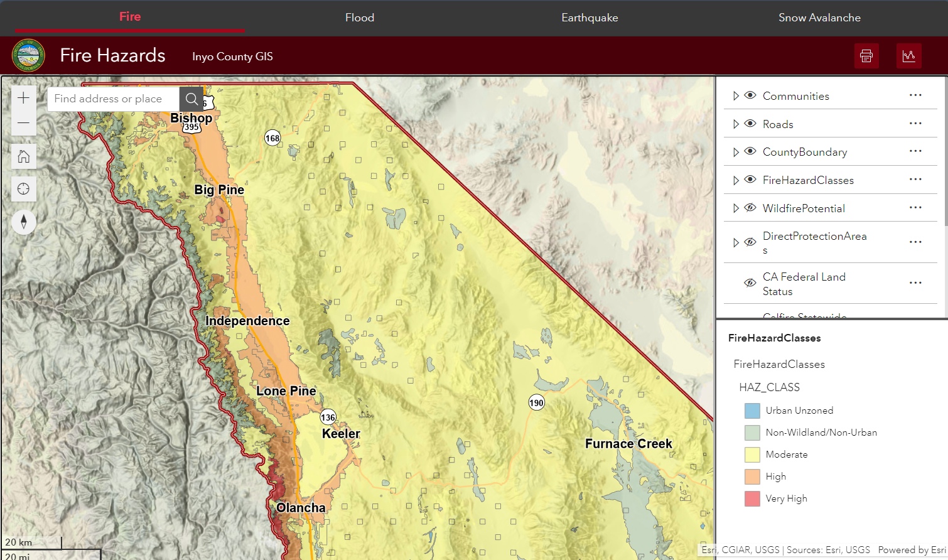The height and width of the screenshot is (560, 948).
Task: Open the print tool
Action: (866, 56)
